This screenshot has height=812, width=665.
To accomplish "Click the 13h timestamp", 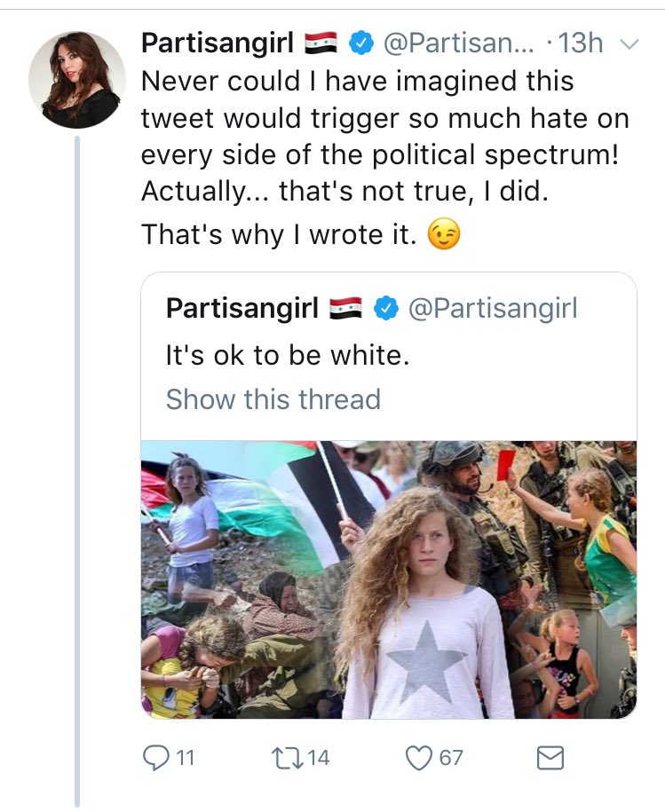I will [580, 43].
